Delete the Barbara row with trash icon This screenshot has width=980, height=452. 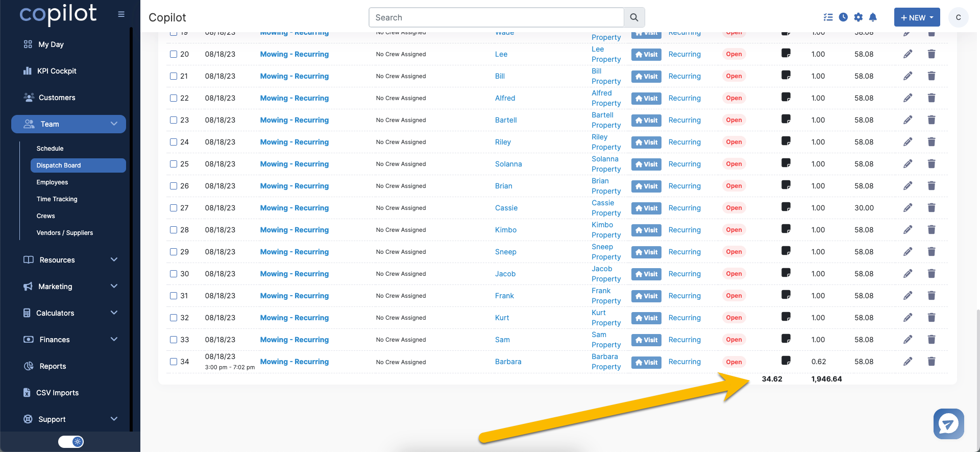pyautogui.click(x=931, y=362)
